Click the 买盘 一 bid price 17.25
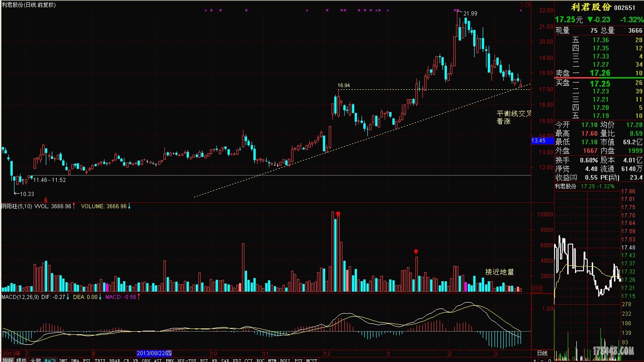Viewport: 644px width, 362px height. 600,84
